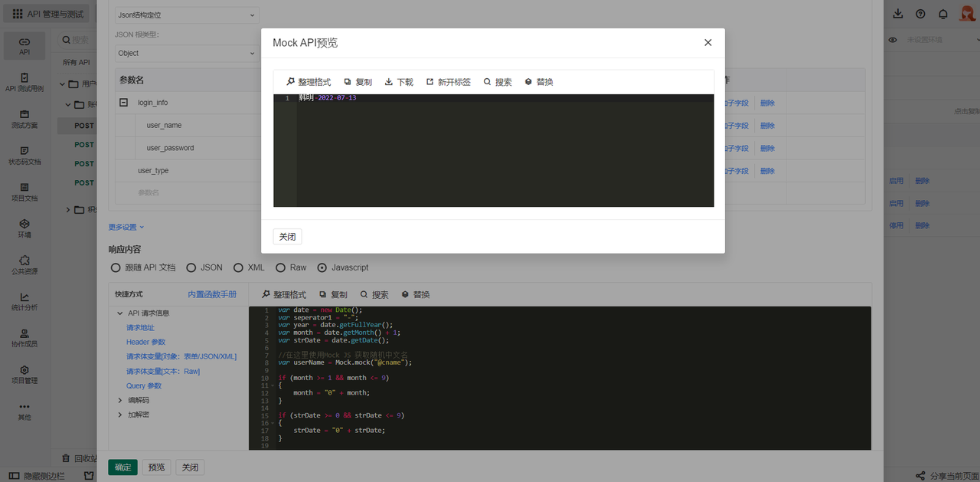The width and height of the screenshot is (980, 482).
Task: Open the 内置函数手册 link
Action: [x=212, y=294]
